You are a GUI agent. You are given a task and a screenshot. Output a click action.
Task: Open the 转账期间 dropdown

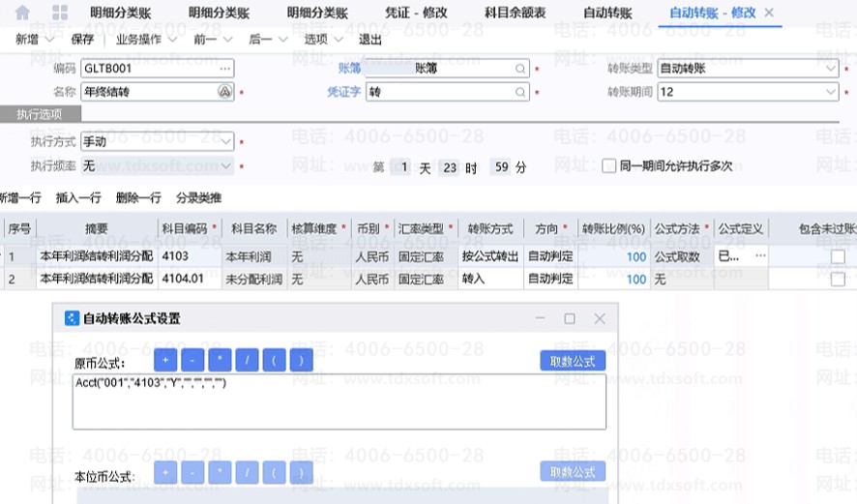pos(831,92)
